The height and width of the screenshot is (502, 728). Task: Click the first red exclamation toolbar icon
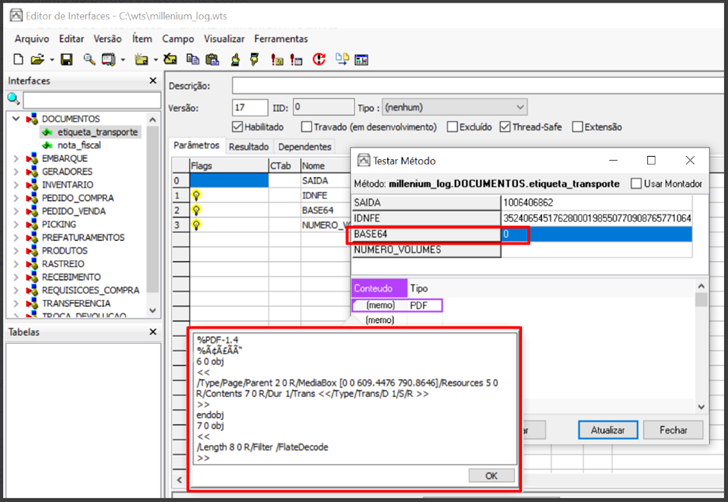tap(277, 59)
